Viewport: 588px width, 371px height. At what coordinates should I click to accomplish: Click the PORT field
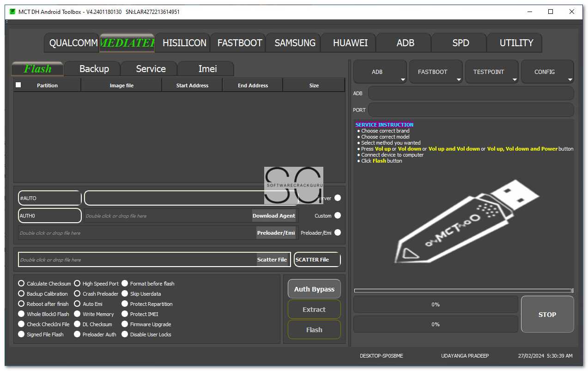click(x=471, y=110)
